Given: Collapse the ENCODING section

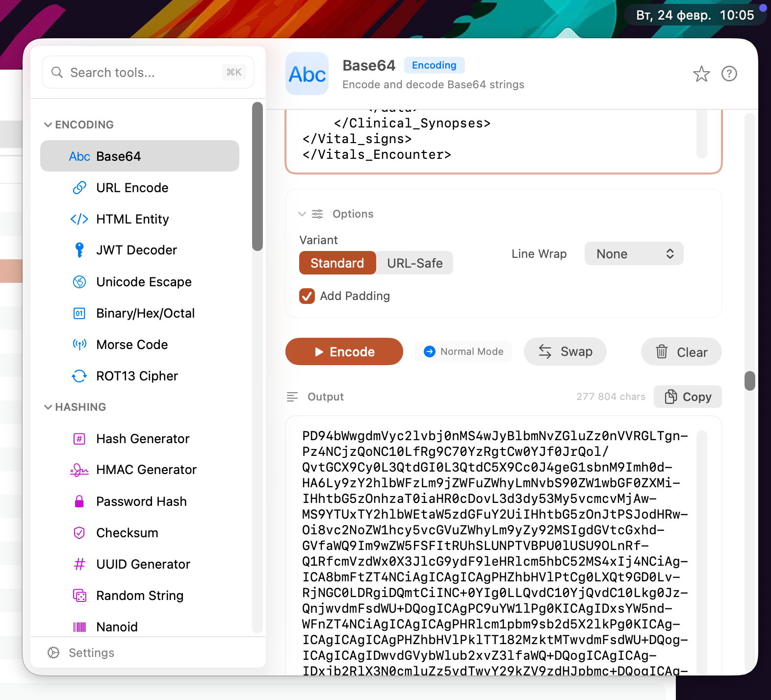Looking at the screenshot, I should [x=48, y=125].
